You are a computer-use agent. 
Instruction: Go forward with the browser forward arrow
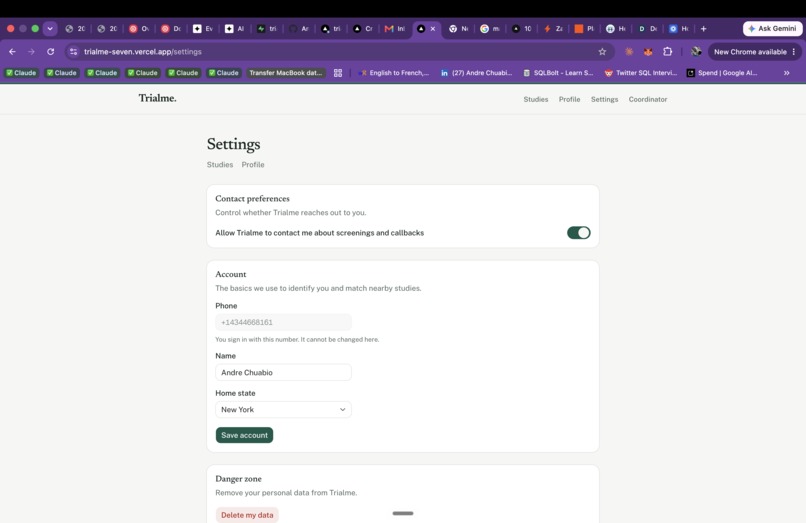coord(31,51)
